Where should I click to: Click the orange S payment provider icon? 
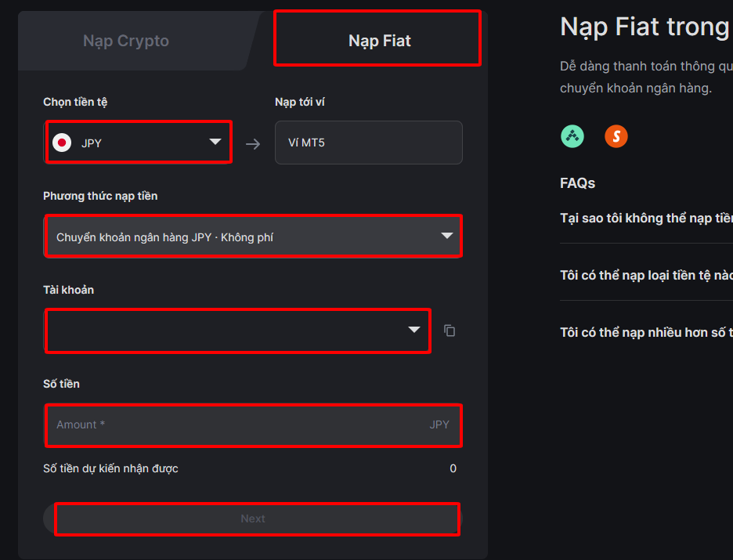[616, 136]
